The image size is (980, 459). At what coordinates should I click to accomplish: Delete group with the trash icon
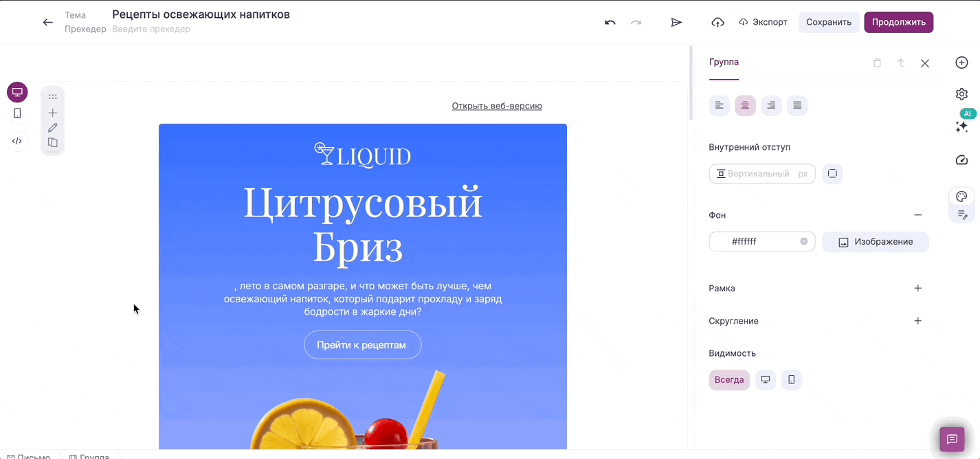(877, 63)
